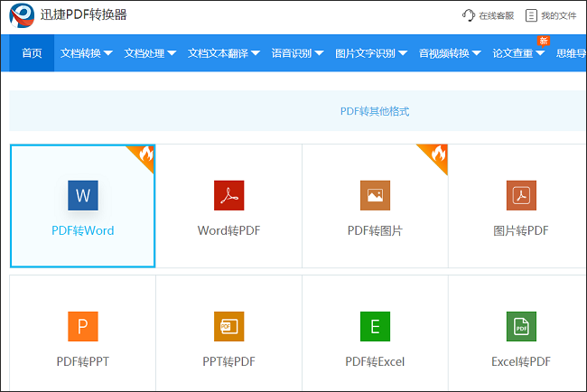This screenshot has width=587, height=392.
Task: Click the PDF转图片 label
Action: tap(375, 230)
